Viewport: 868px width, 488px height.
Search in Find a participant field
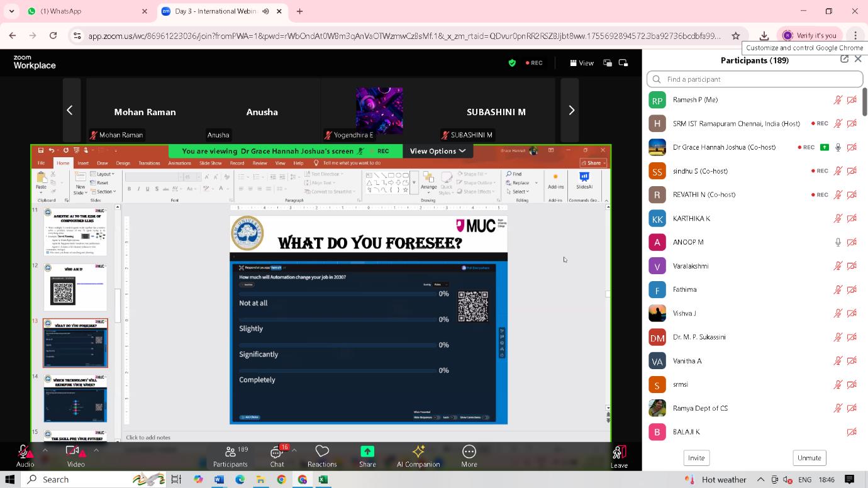(755, 79)
